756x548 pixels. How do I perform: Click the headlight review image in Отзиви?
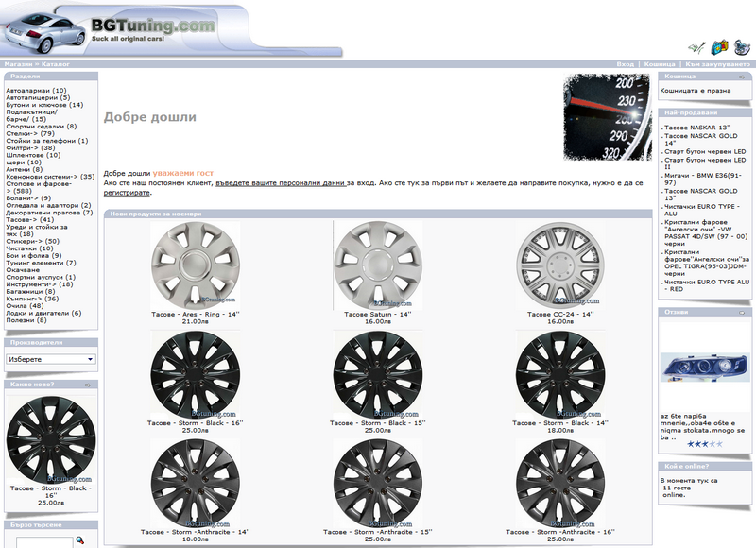[705, 367]
